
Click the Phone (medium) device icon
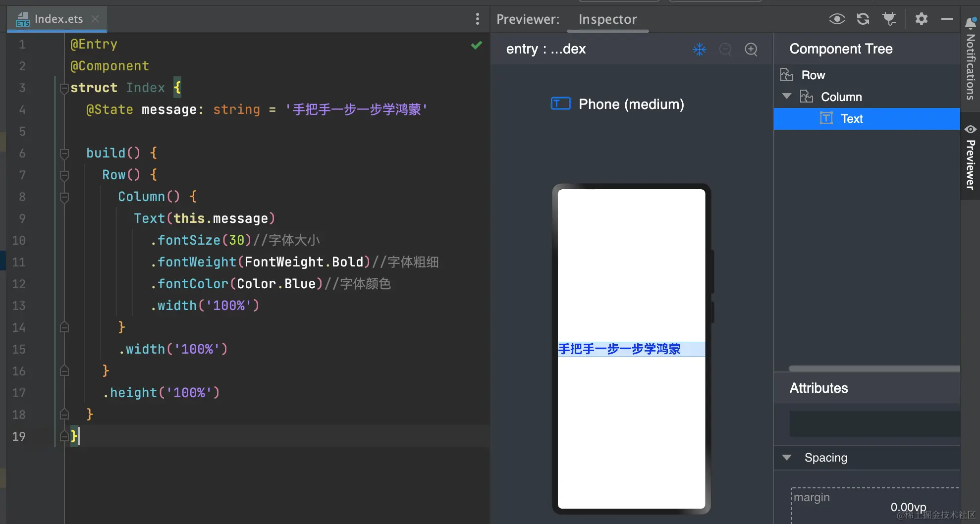pyautogui.click(x=560, y=104)
